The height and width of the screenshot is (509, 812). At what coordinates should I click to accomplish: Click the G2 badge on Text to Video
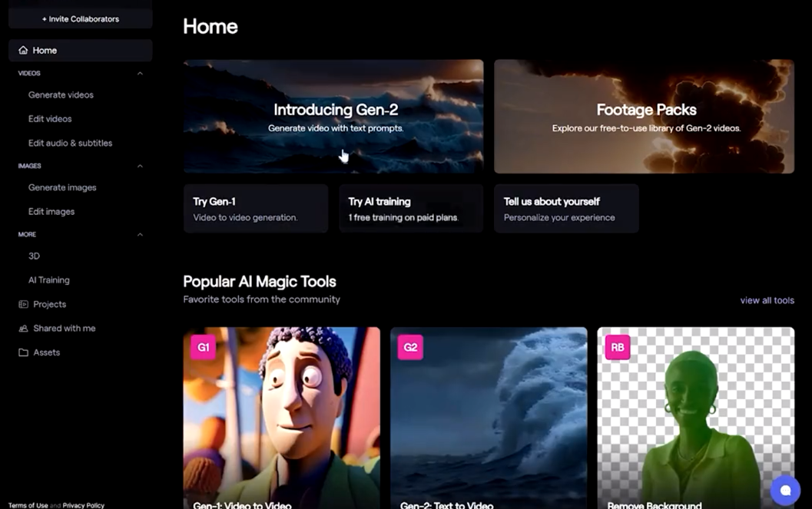click(410, 347)
